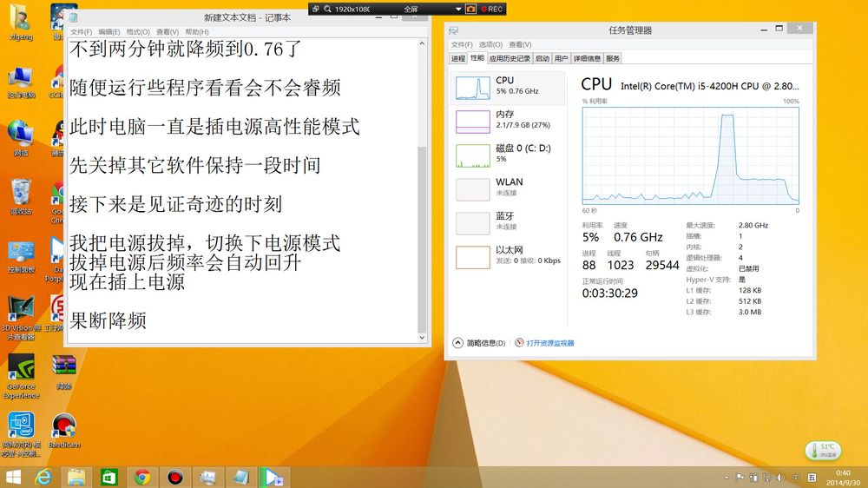Viewport: 868px width, 488px height.
Task: Open Notepad 文件(F) menu
Action: pos(81,31)
